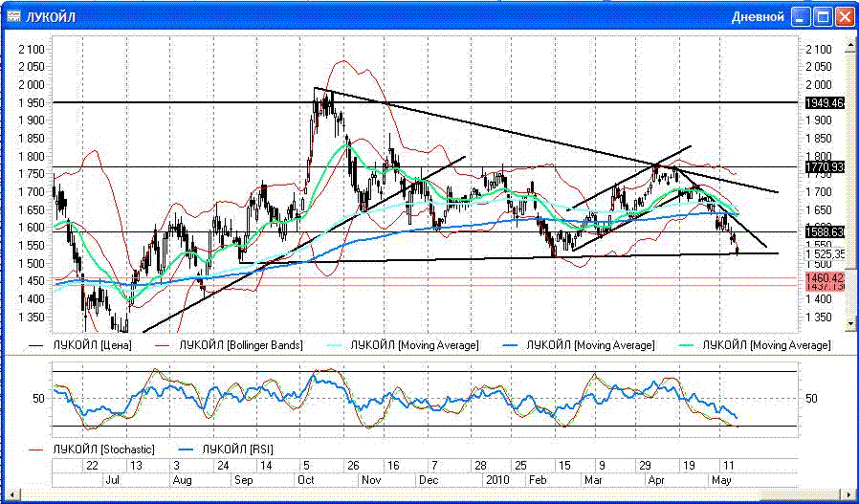Screen dimensions: 859x504
Task: Click the Nov month label on the time axis
Action: (371, 480)
